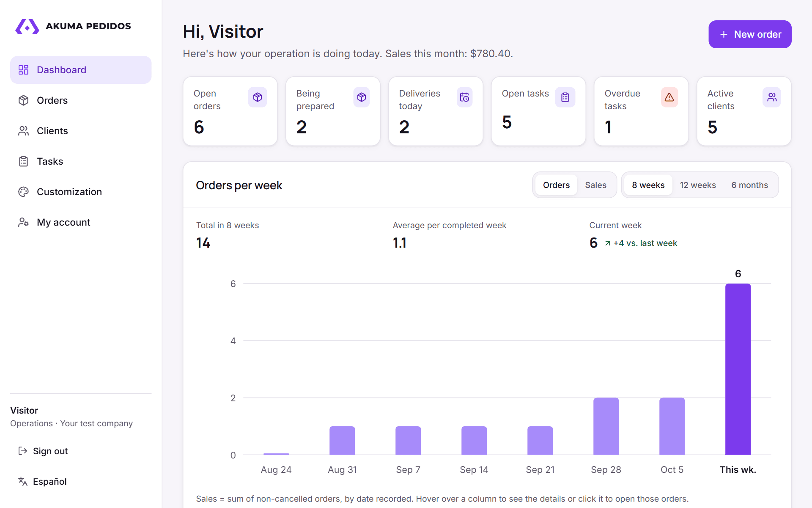Switch language to Español

pos(81,481)
